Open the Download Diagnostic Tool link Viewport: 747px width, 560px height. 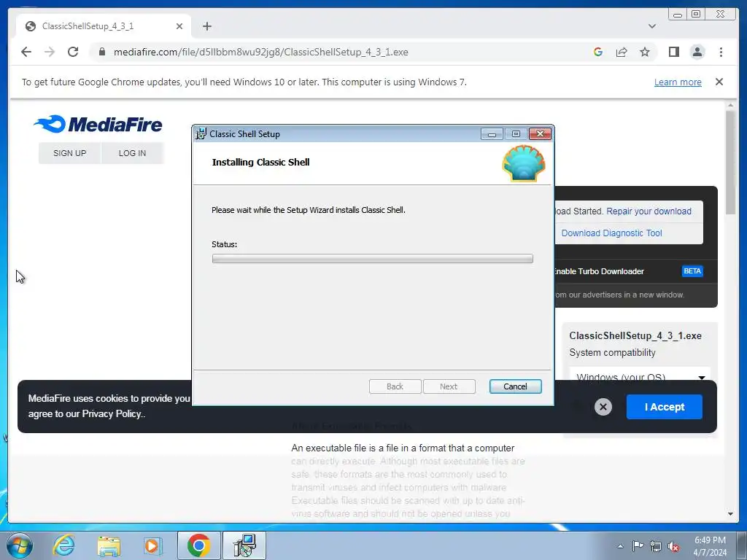coord(611,233)
